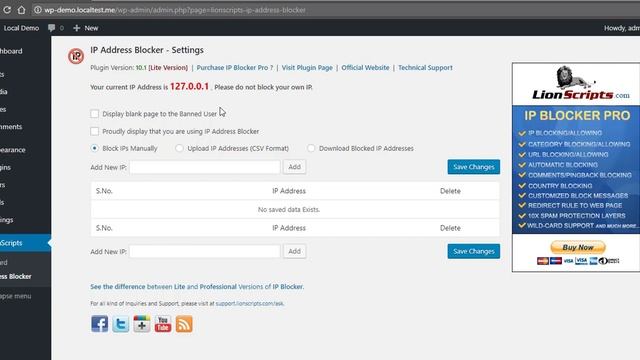Select Download Blocked IP Addresses option
640x360 pixels.
pos(311,148)
